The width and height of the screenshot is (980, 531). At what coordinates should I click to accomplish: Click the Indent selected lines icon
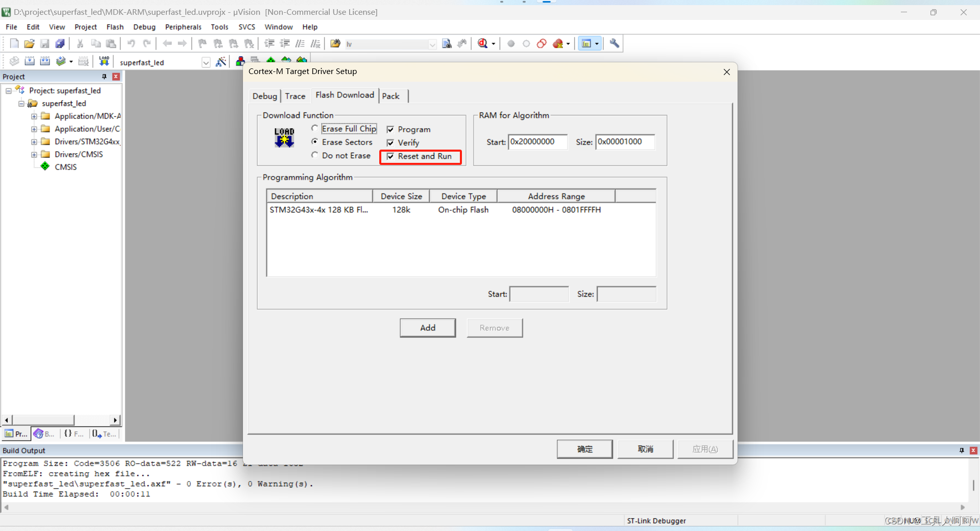coord(269,44)
